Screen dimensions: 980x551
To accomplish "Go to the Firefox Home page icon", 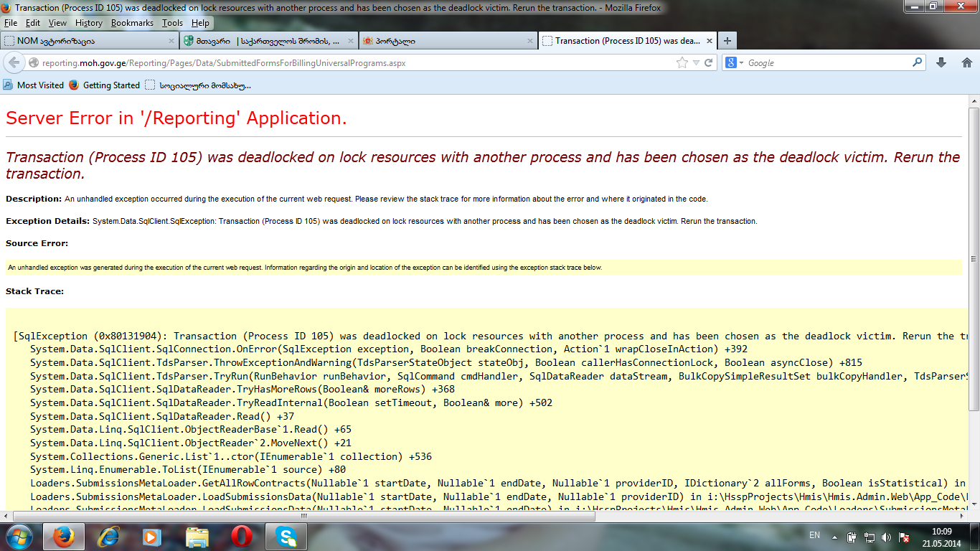I will coord(966,63).
